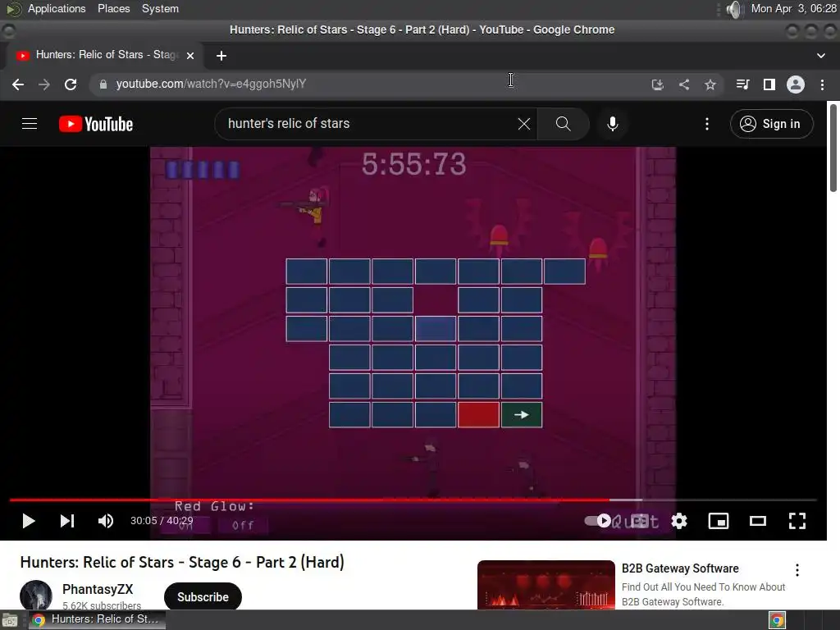Click the 30:05 / 40:29 time display
The width and height of the screenshot is (840, 630).
click(x=162, y=521)
